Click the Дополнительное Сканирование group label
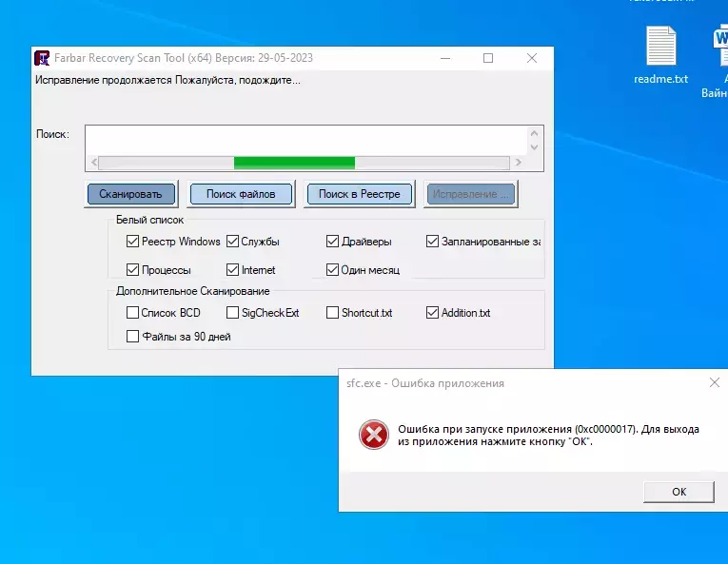The width and height of the screenshot is (728, 564). pos(192,291)
